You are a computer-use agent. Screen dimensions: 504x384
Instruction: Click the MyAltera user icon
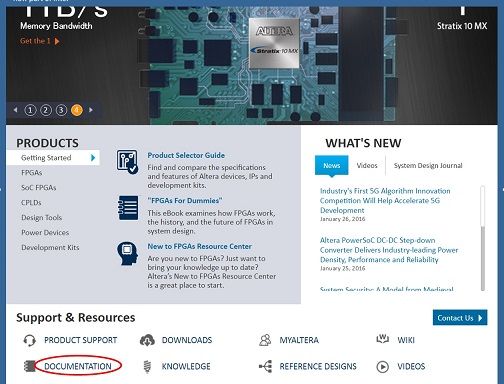point(265,340)
